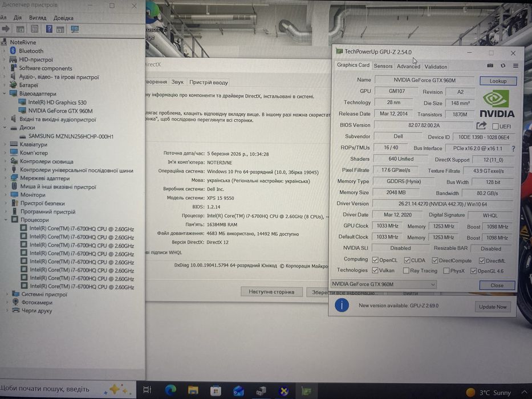
Task: Click Update Now button
Action: point(492,307)
